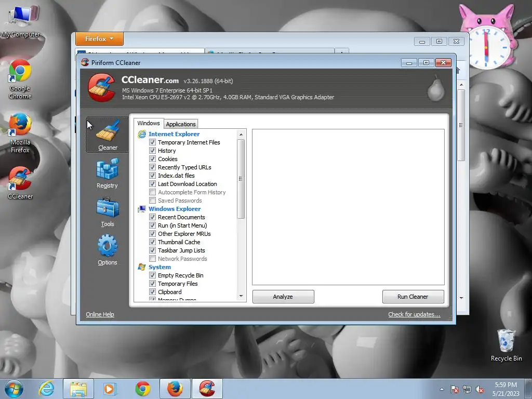Select the CCleaner desktop shortcut
This screenshot has width=532, height=399.
20,183
